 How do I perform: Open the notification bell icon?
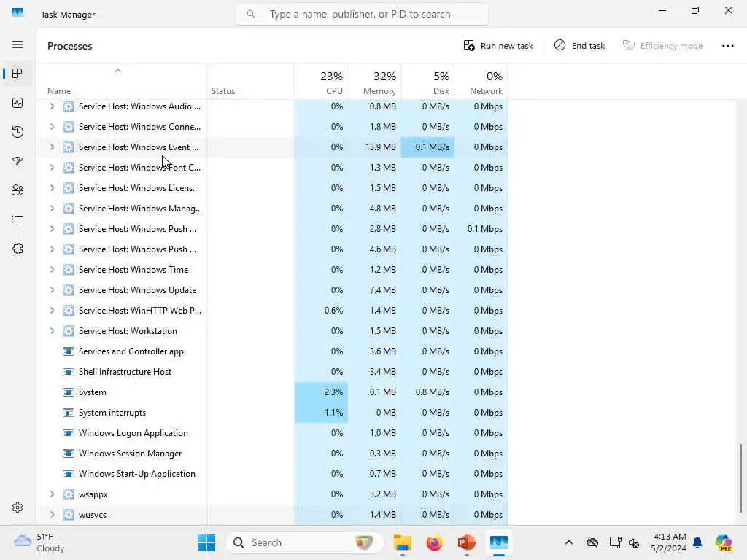point(697,542)
